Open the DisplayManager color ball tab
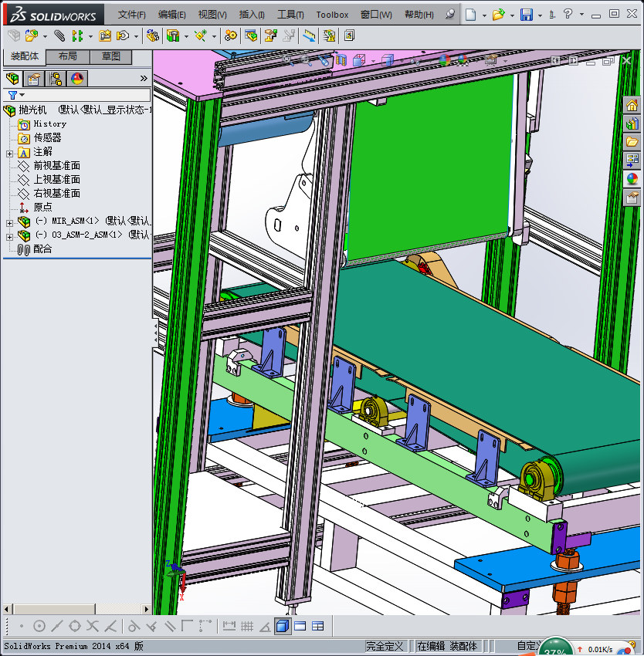The image size is (644, 656). 77,78
